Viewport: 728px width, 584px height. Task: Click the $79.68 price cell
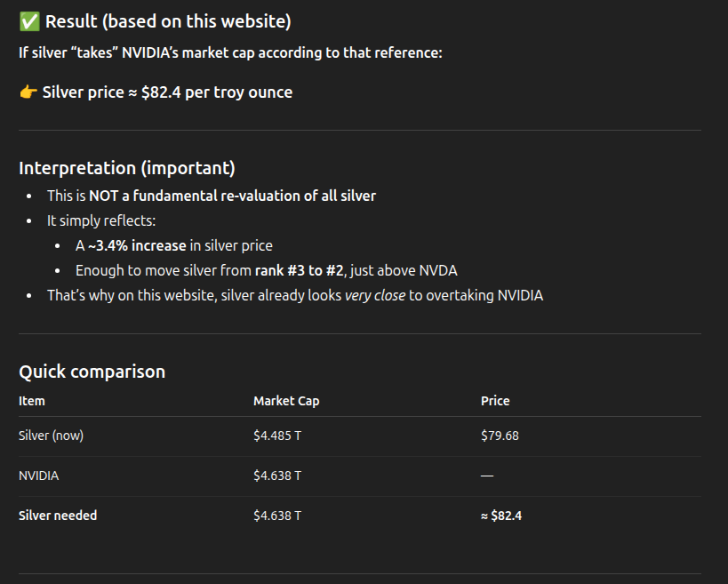[x=500, y=436]
